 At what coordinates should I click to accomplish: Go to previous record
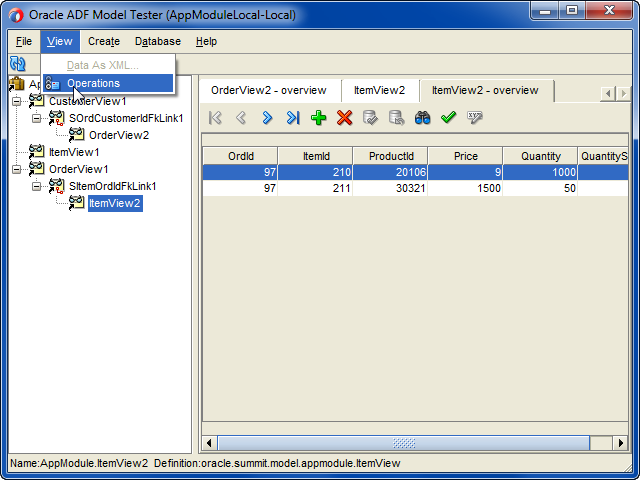point(241,118)
